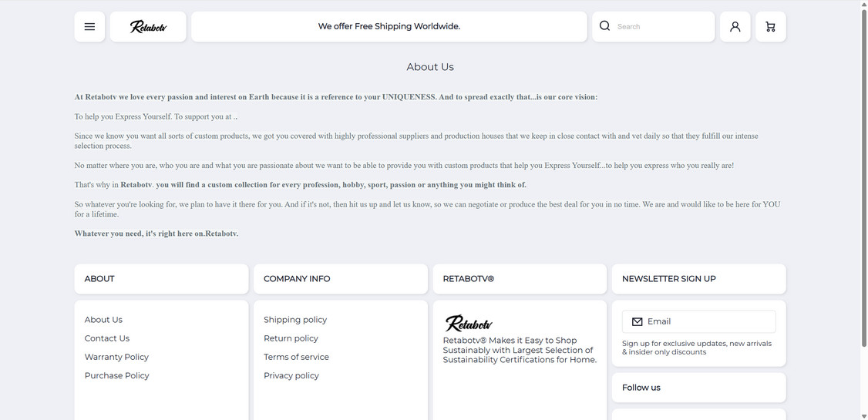868x420 pixels.
Task: Open the shopping cart icon
Action: (x=770, y=27)
